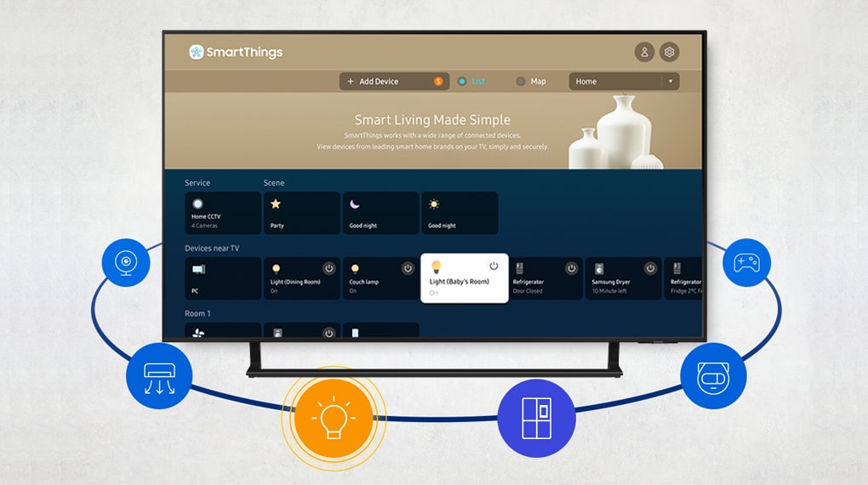Click the SmartThings logo
The image size is (868, 485).
[x=236, y=52]
